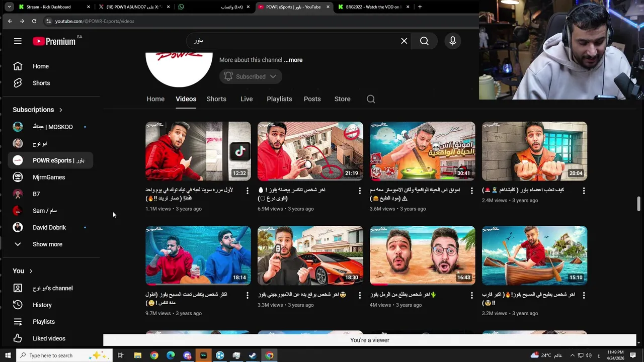This screenshot has width=644, height=362.
Task: Open Windows Start menu
Action: pyautogui.click(x=8, y=355)
